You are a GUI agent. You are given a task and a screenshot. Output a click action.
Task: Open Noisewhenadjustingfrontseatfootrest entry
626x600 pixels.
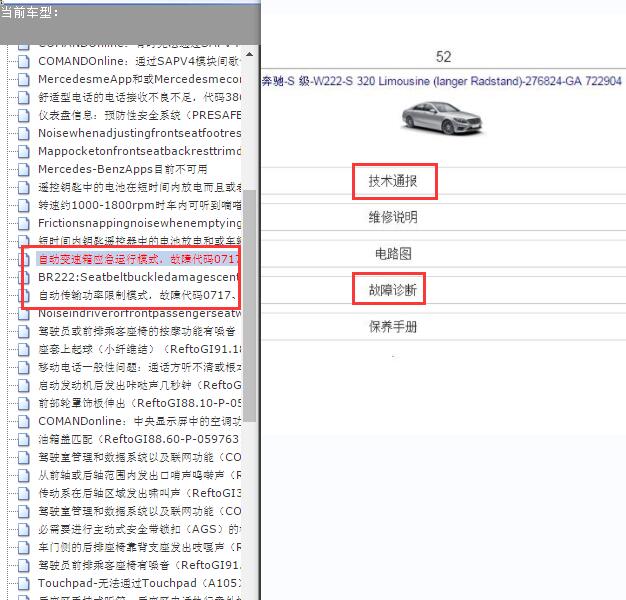[x=139, y=133]
